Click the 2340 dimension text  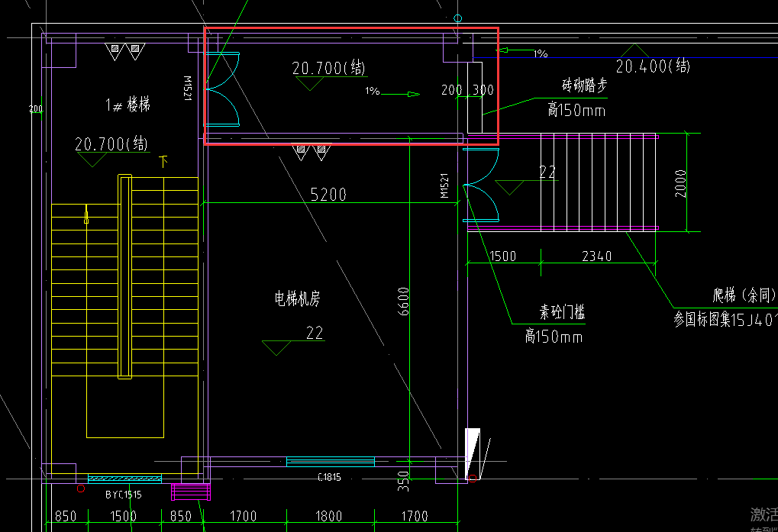tap(596, 256)
